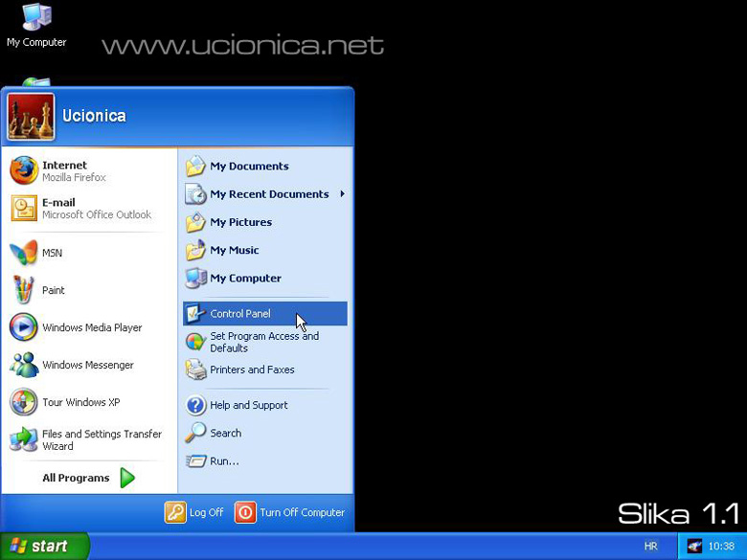Click the Ucionica user name
747x560 pixels.
point(94,116)
